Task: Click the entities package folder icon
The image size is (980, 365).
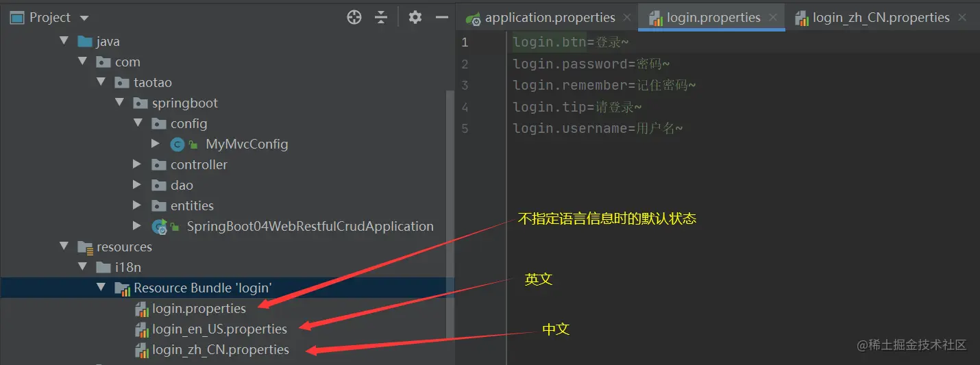Action: [159, 206]
